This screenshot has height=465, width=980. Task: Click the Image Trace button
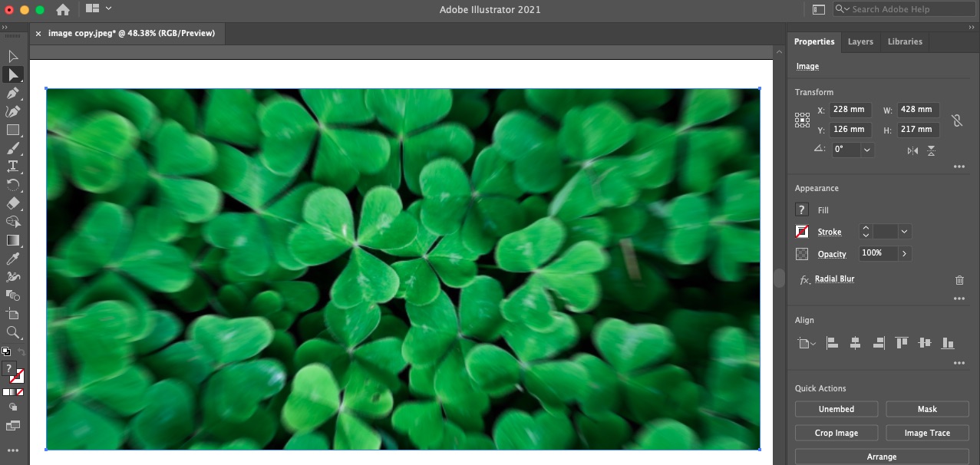[x=927, y=433]
